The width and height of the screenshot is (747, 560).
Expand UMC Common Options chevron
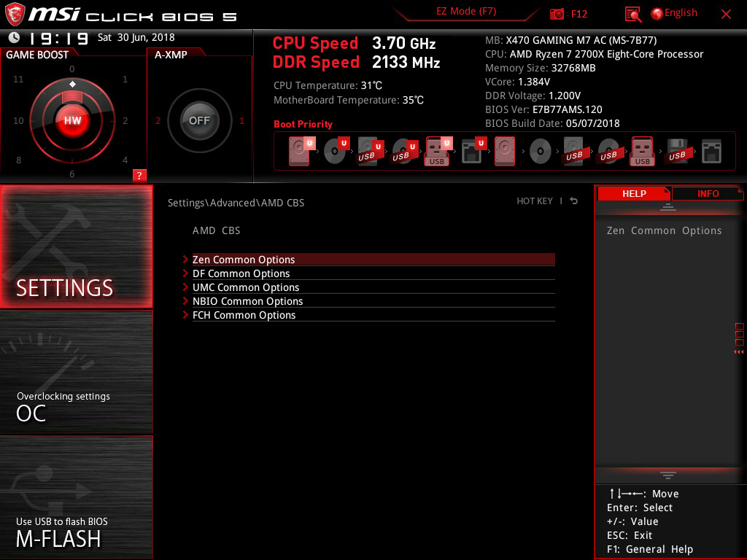point(185,287)
